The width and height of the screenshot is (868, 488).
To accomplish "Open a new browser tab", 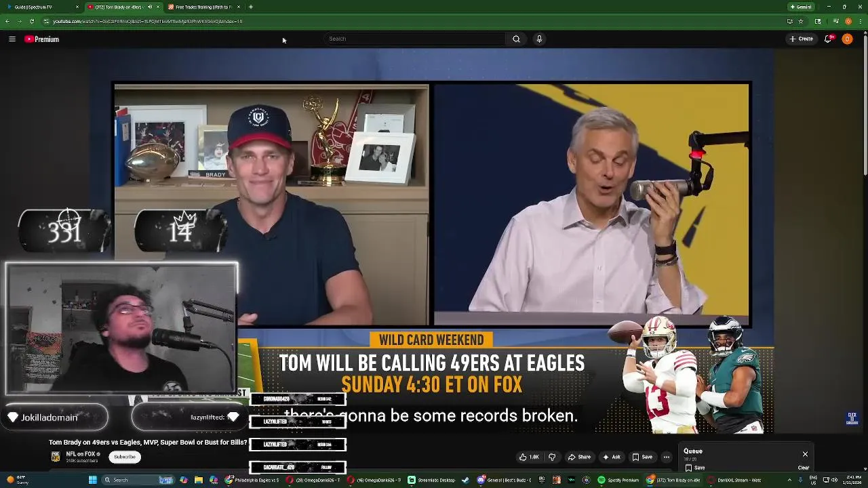I will [x=251, y=7].
